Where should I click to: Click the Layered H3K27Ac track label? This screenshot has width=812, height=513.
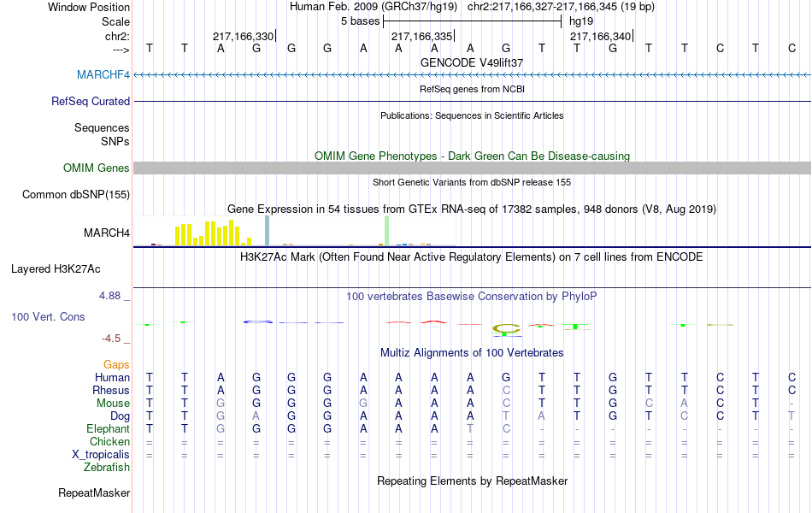coord(56,269)
